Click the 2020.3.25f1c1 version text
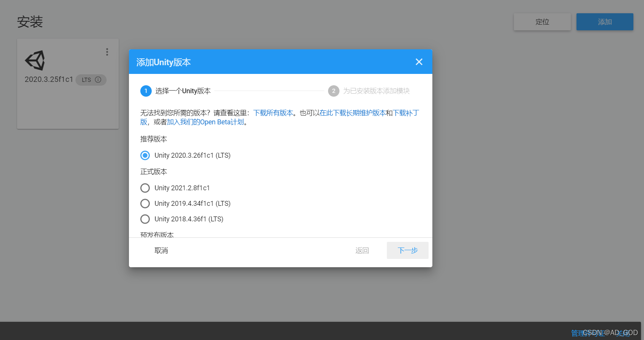 49,80
